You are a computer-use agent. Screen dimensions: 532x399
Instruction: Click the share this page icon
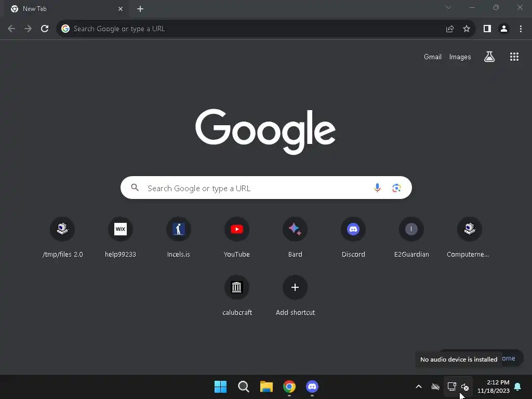pyautogui.click(x=450, y=29)
